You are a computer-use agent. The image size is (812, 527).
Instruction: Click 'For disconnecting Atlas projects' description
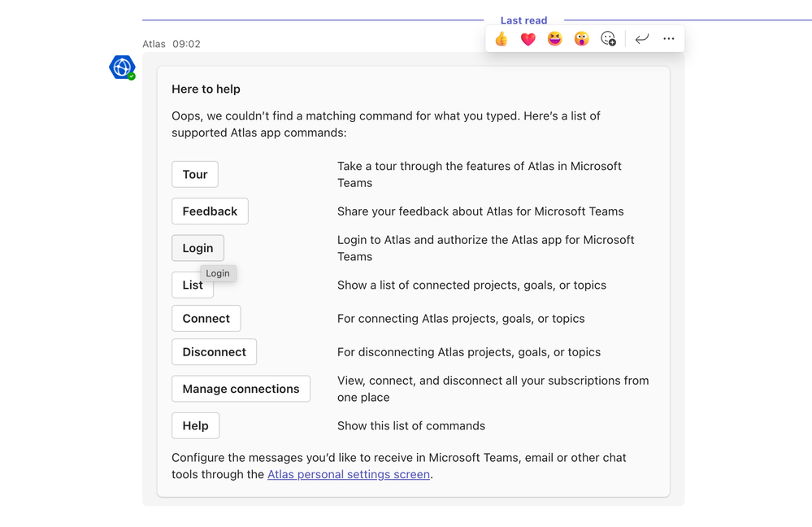[469, 352]
